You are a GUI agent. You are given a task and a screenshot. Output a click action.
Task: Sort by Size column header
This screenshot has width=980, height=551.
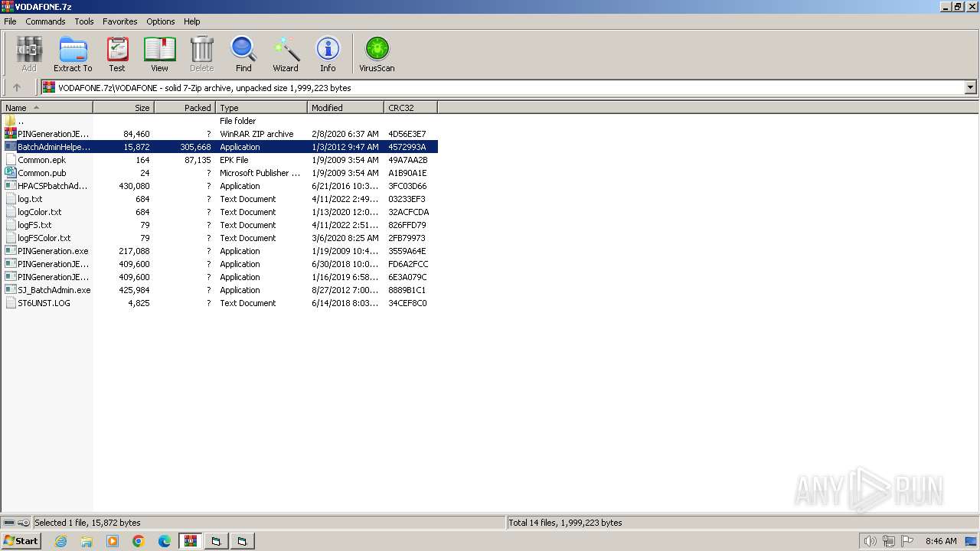[124, 108]
